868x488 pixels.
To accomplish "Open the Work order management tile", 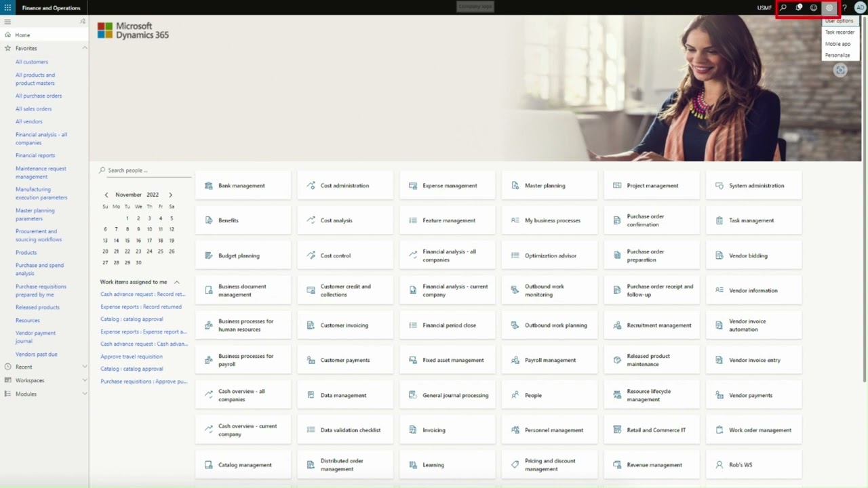I will tap(754, 430).
